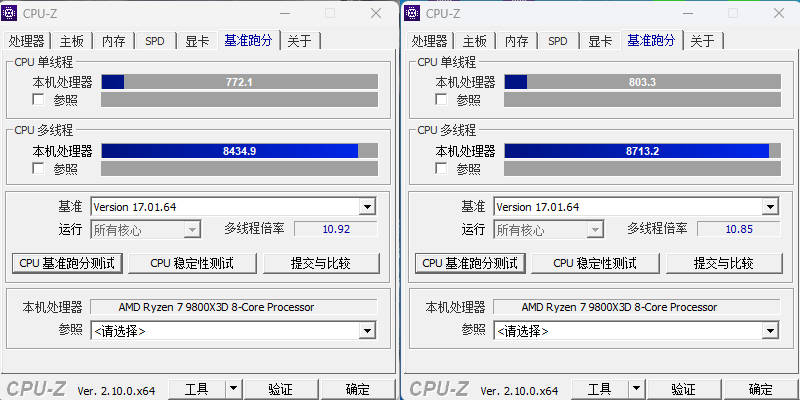The image size is (800, 400).
Task: Enable single-thread 参照 checkbox in right window
Action: pyautogui.click(x=441, y=99)
